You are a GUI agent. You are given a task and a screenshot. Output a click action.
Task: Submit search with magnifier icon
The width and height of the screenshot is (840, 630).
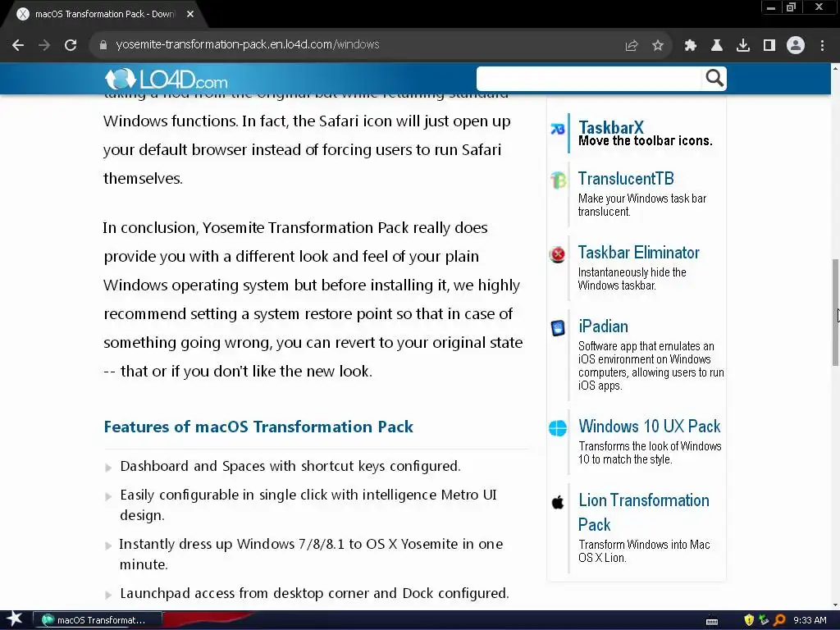(x=714, y=78)
